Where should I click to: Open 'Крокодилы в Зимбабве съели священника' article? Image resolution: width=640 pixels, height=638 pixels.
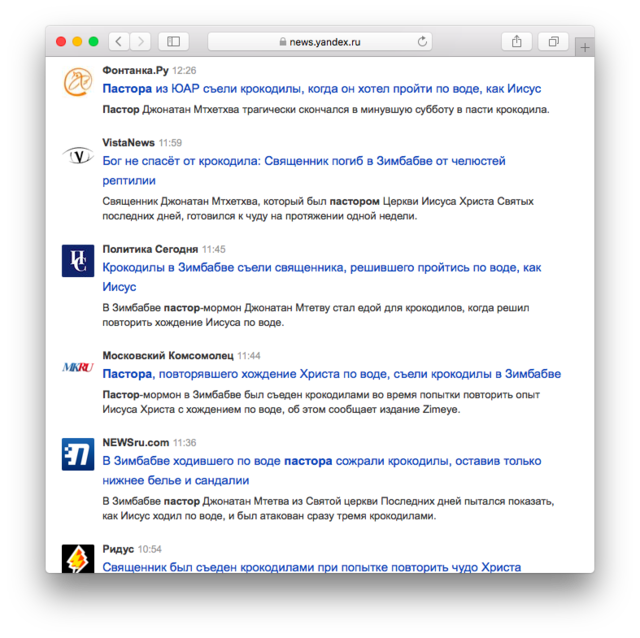click(321, 268)
